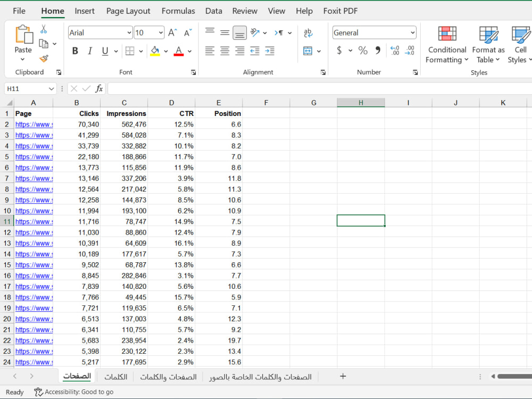Toggle Bottom Align button

click(239, 33)
